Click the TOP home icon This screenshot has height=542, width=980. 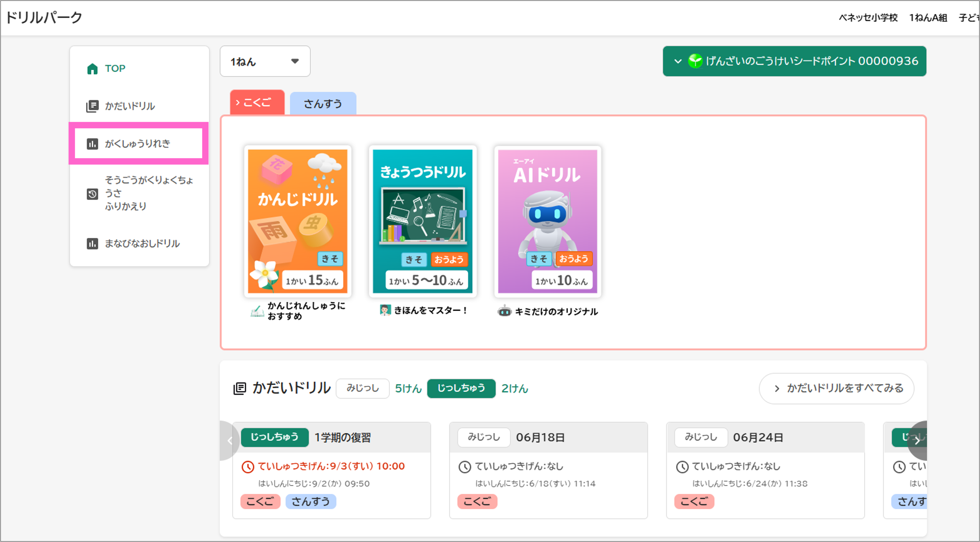click(x=92, y=69)
